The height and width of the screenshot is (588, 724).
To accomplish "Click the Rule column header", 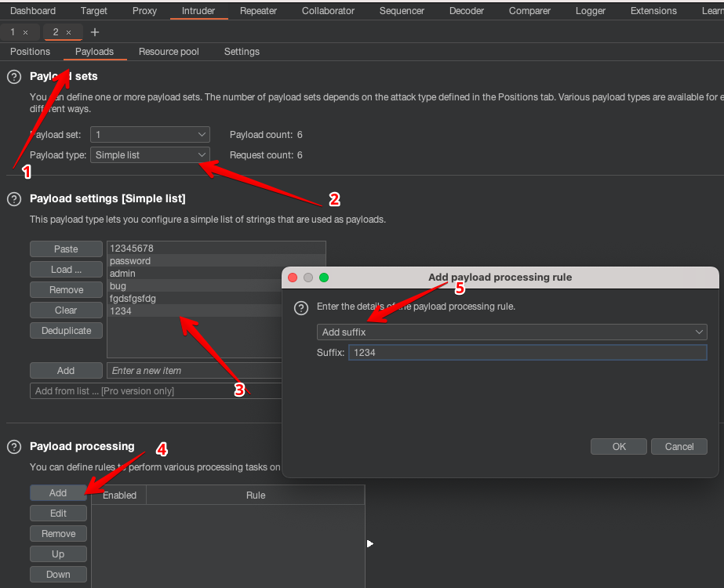I will pos(256,495).
